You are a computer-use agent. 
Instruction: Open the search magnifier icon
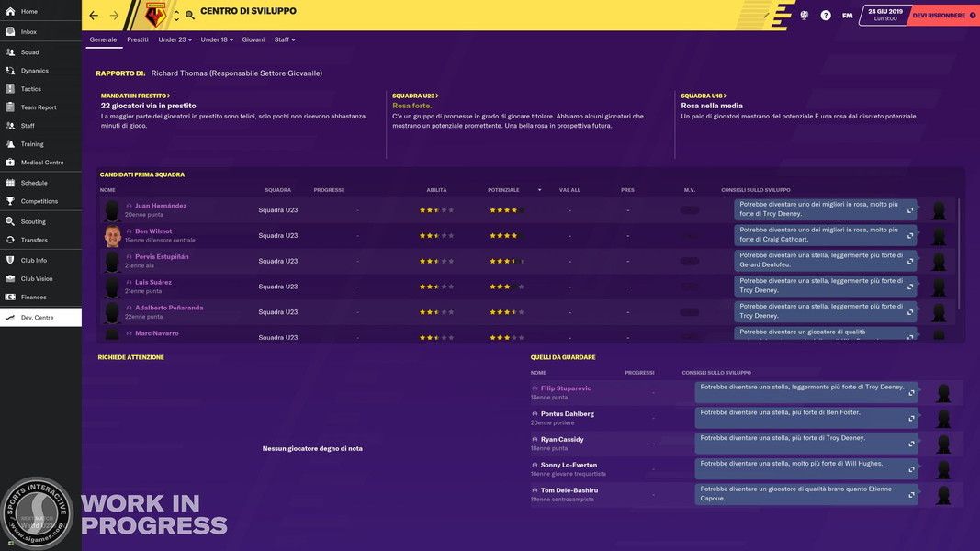(x=190, y=15)
